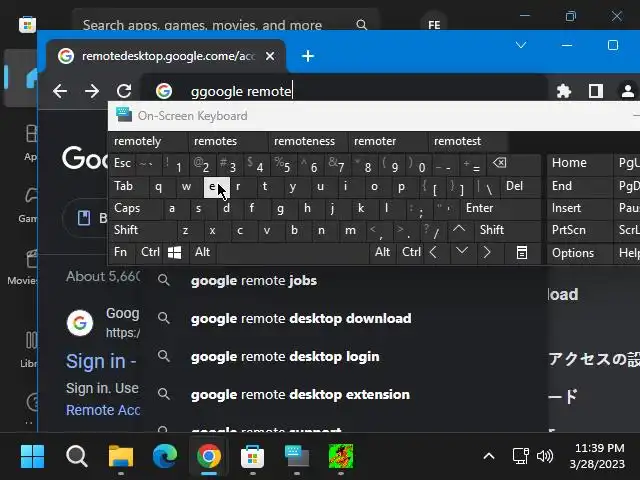Tap the Del key on on-screen keyboard
This screenshot has height=480, width=640.
click(519, 186)
